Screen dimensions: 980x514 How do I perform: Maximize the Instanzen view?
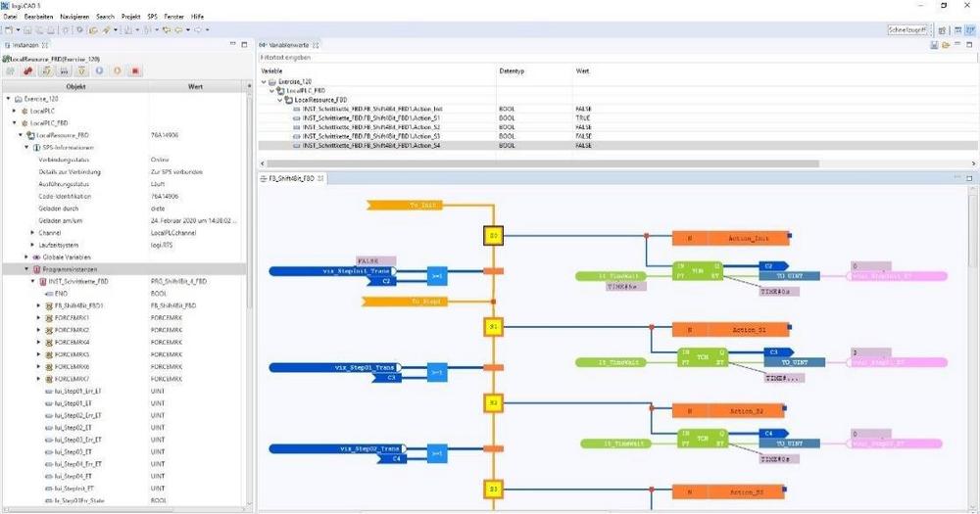pyautogui.click(x=244, y=44)
